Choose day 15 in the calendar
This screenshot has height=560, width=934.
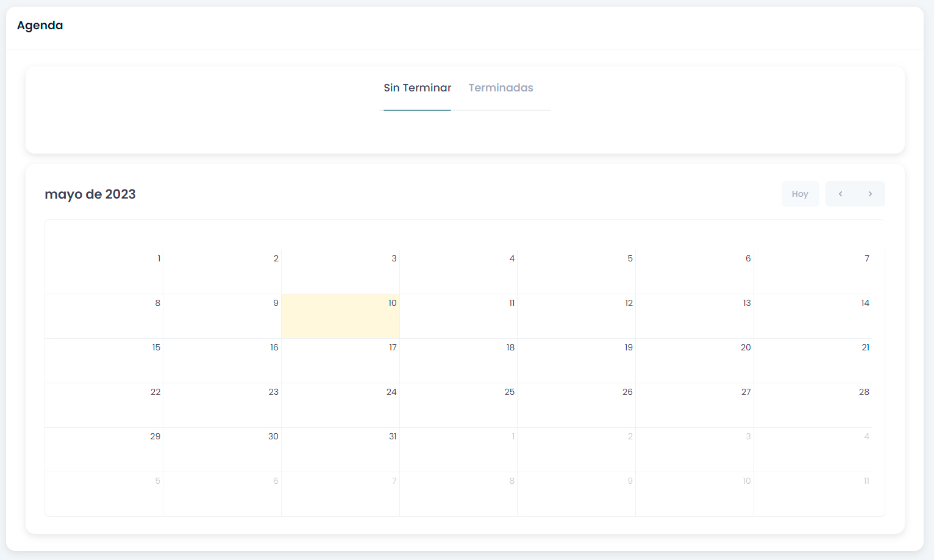[x=104, y=361]
